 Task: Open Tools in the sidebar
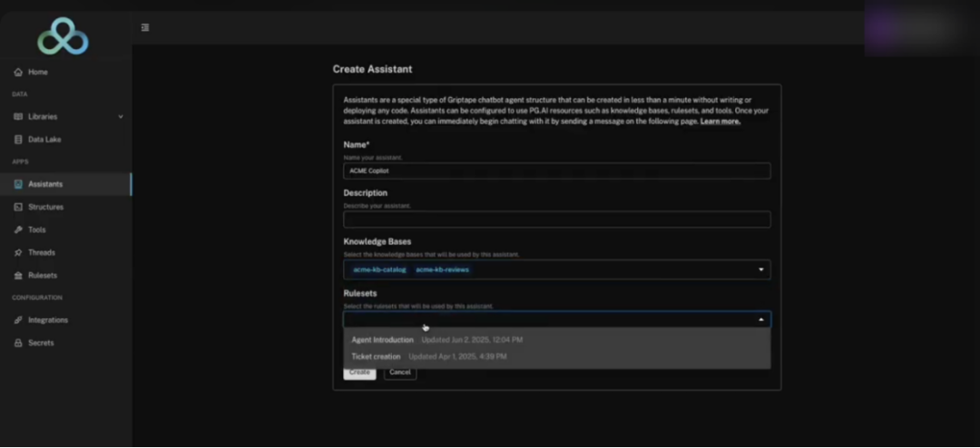coord(65,230)
